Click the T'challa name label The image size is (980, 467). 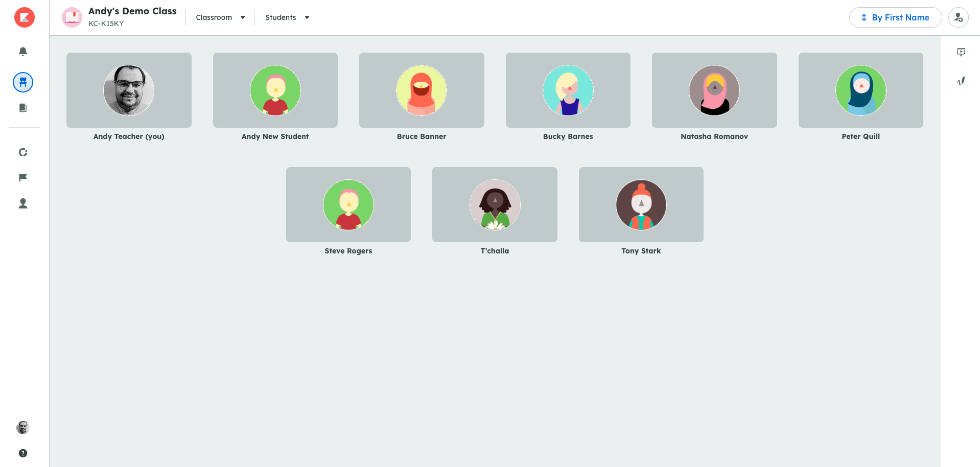[495, 251]
